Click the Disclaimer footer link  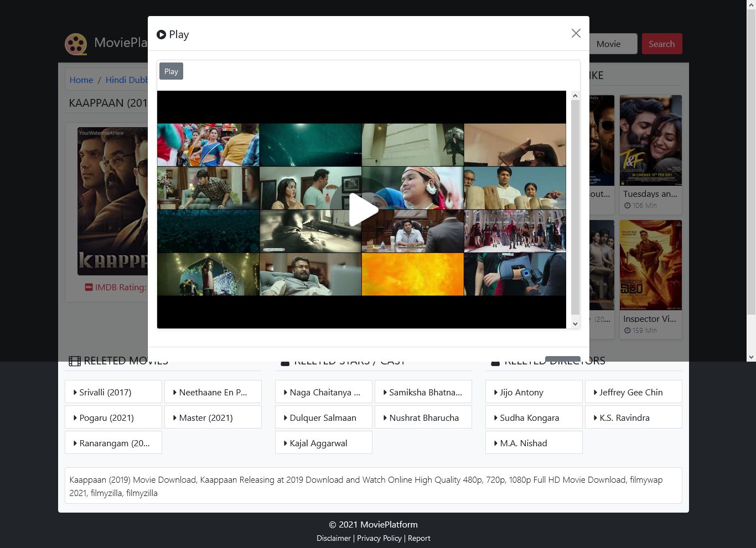(333, 538)
